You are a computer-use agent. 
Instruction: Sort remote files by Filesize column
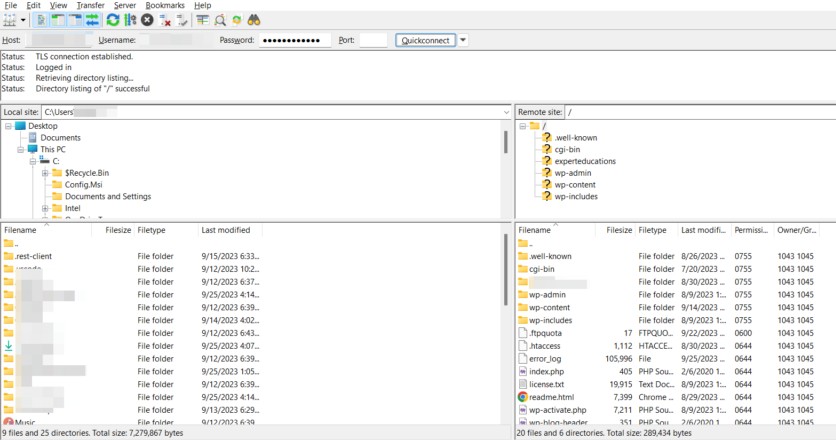pyautogui.click(x=618, y=230)
